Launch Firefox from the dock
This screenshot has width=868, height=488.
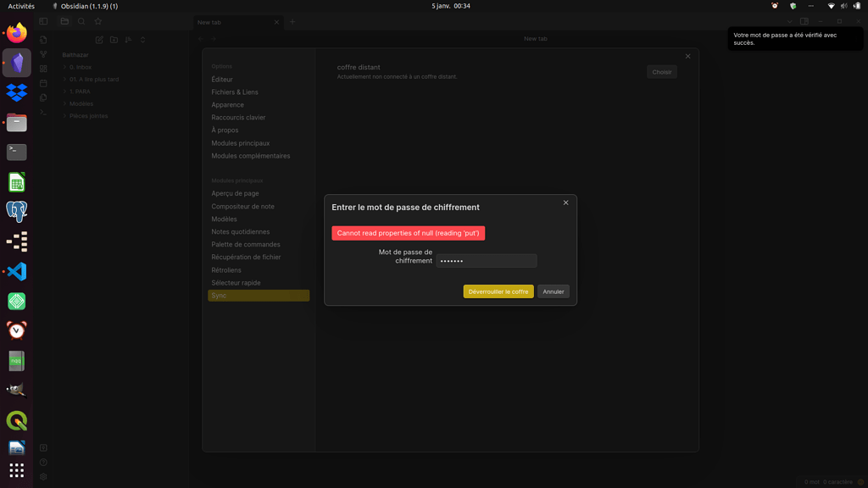pos(17,32)
